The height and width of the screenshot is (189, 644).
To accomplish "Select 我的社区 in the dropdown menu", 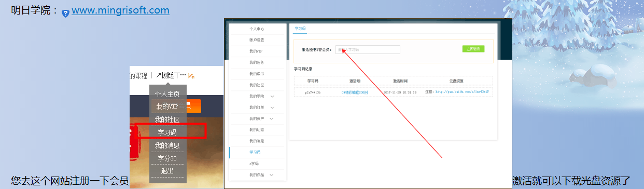I will pyautogui.click(x=167, y=119).
